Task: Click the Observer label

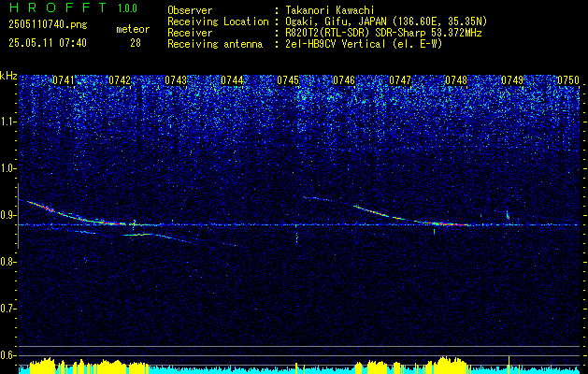Action: [190, 10]
